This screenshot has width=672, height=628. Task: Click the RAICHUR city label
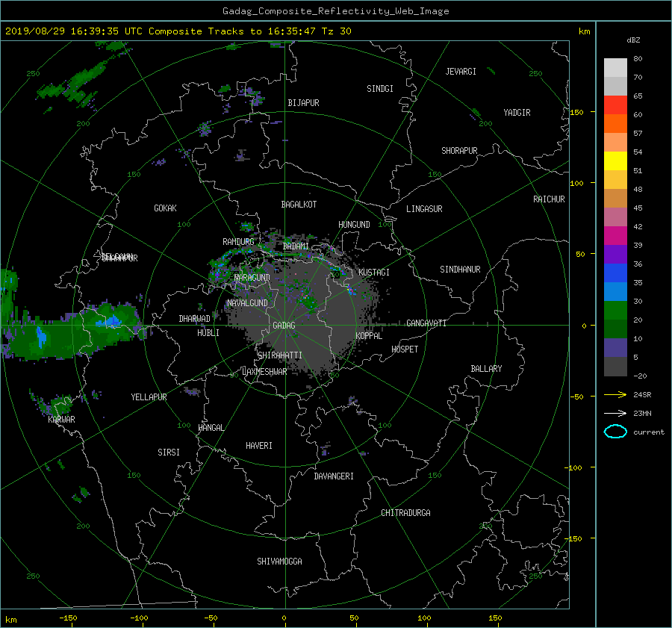tap(549, 199)
